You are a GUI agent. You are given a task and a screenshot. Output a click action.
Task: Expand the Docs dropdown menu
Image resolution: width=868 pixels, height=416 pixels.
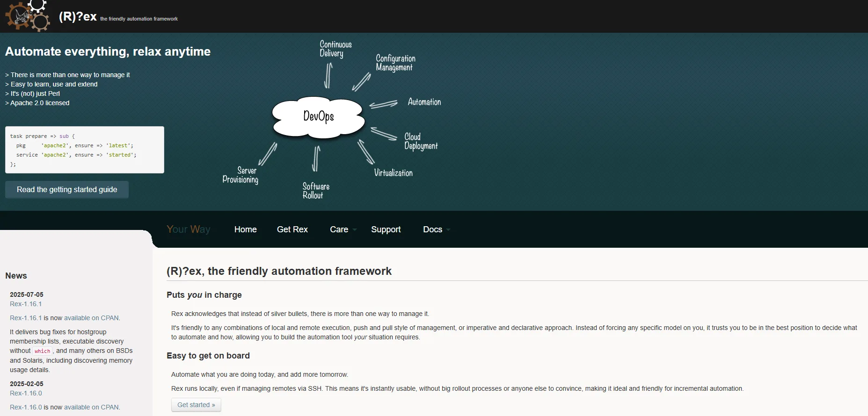coord(437,230)
